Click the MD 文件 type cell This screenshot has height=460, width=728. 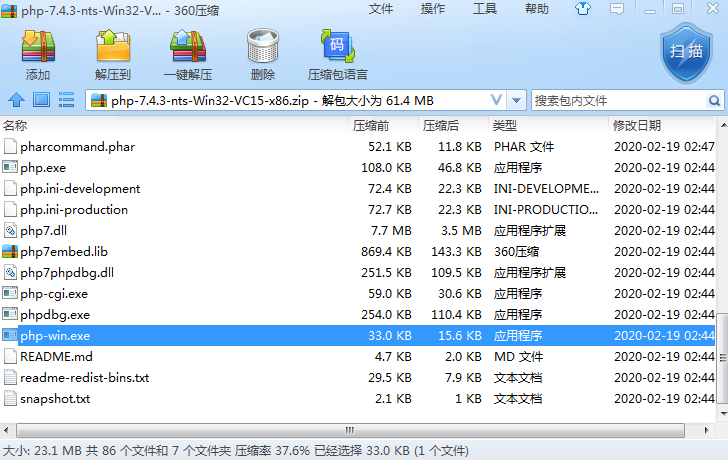(518, 356)
